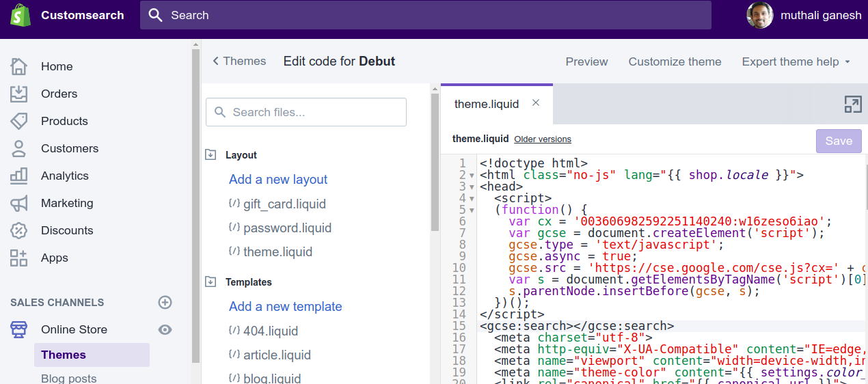This screenshot has width=868, height=384.
Task: Click the Home house icon
Action: click(19, 66)
